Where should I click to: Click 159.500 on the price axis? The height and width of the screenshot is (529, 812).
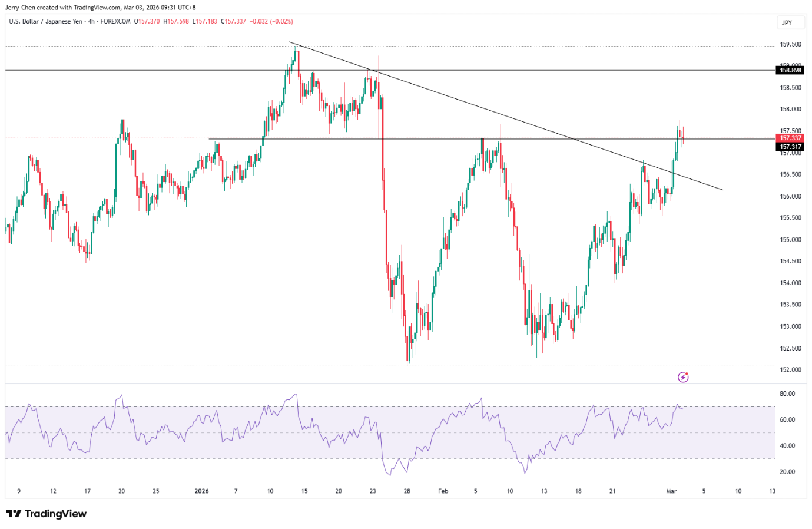click(790, 44)
